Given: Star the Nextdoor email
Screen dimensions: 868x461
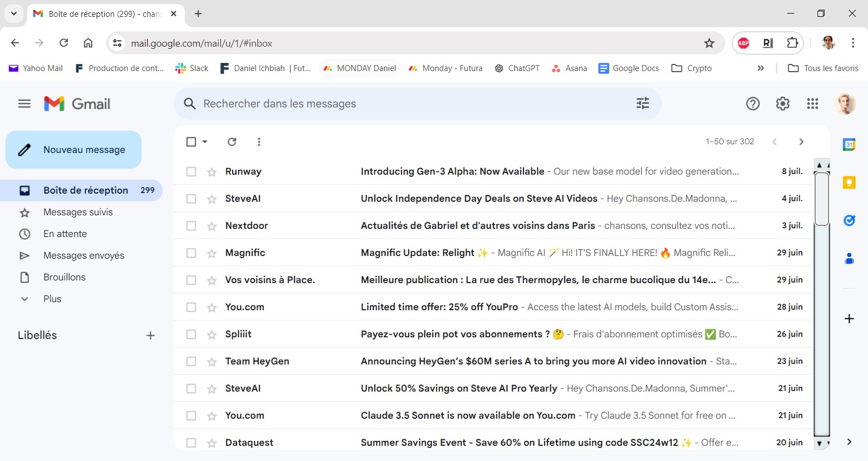Looking at the screenshot, I should [212, 226].
